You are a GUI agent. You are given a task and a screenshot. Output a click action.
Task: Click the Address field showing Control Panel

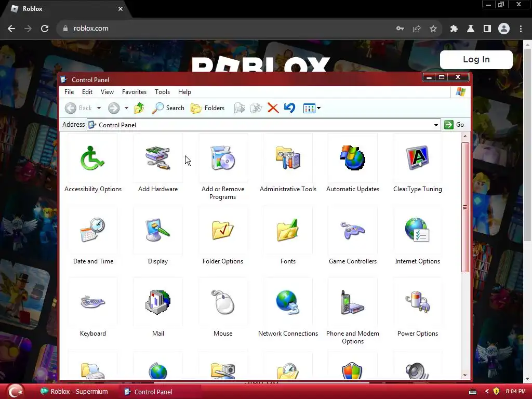coord(263,125)
